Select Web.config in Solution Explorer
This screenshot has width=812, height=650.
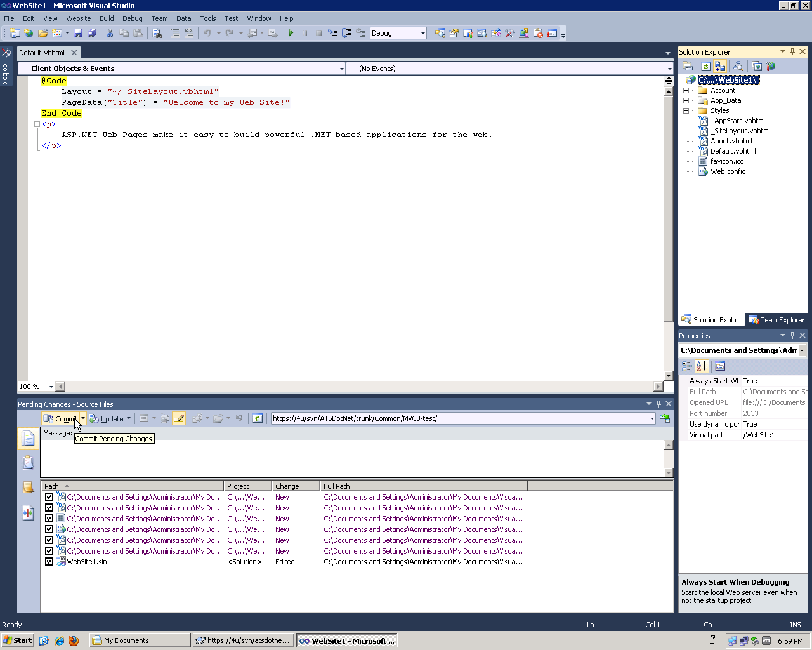tap(728, 171)
